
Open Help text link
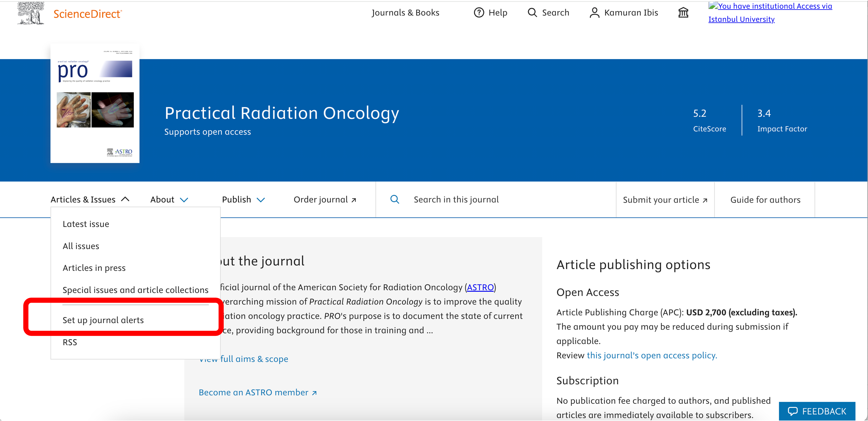click(x=498, y=12)
